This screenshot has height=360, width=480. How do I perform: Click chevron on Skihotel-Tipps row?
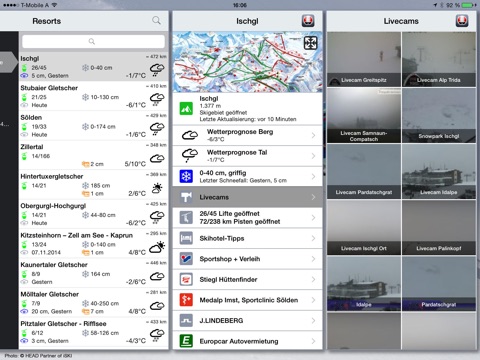coord(313,238)
